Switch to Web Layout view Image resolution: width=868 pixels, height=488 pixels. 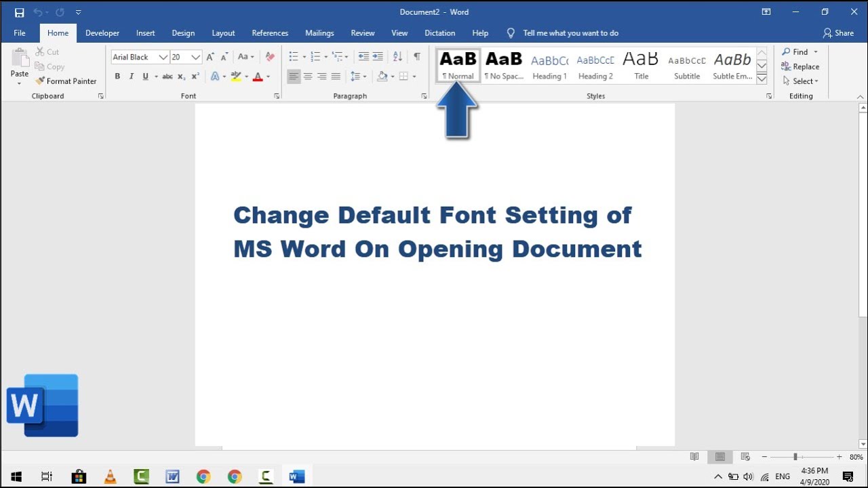coord(745,457)
